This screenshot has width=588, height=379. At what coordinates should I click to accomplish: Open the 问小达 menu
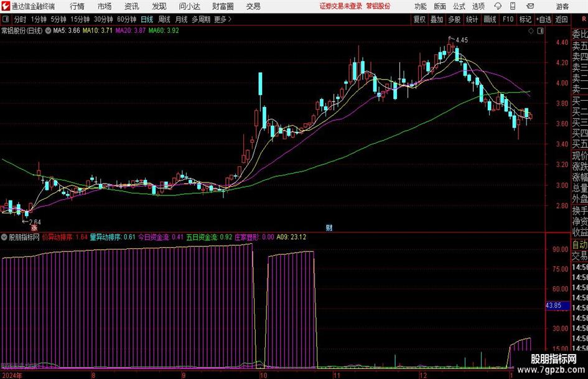coord(189,6)
